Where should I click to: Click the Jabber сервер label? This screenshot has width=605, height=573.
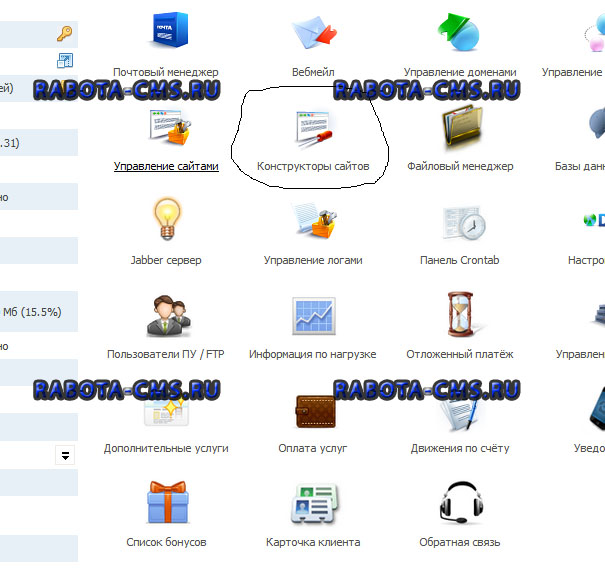(166, 260)
